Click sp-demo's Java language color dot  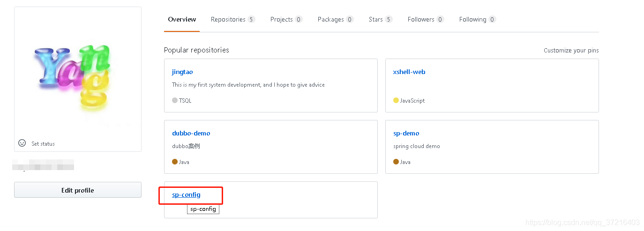[x=396, y=162]
